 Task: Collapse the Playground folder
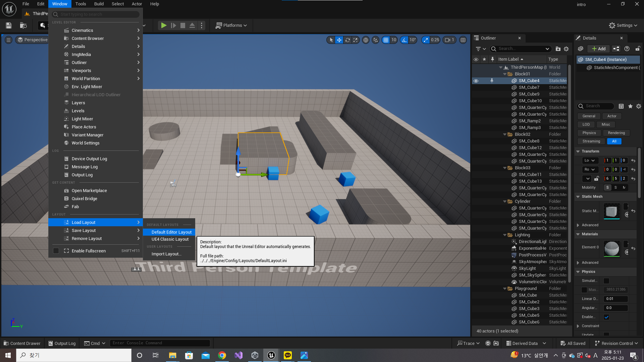tap(505, 289)
